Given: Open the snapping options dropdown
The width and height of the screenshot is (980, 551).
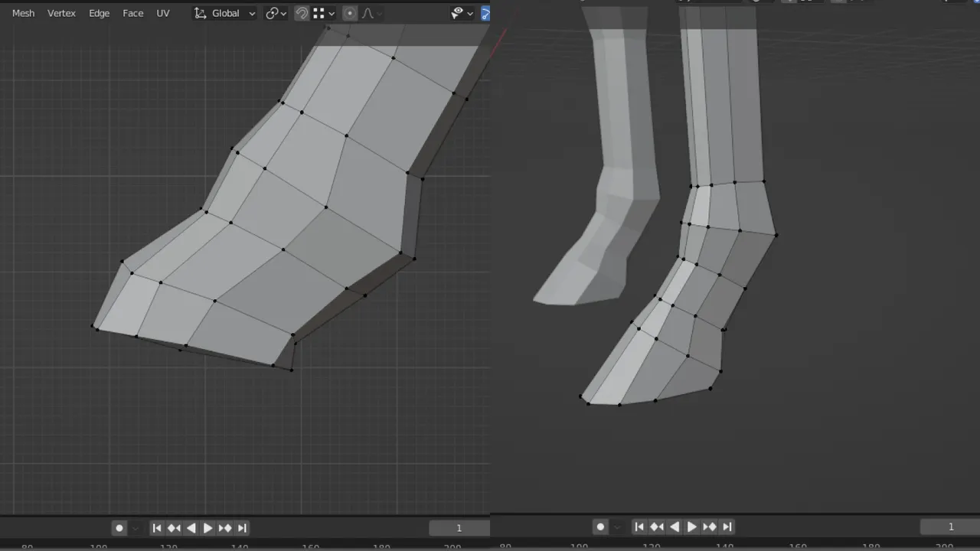Looking at the screenshot, I should click(x=324, y=13).
